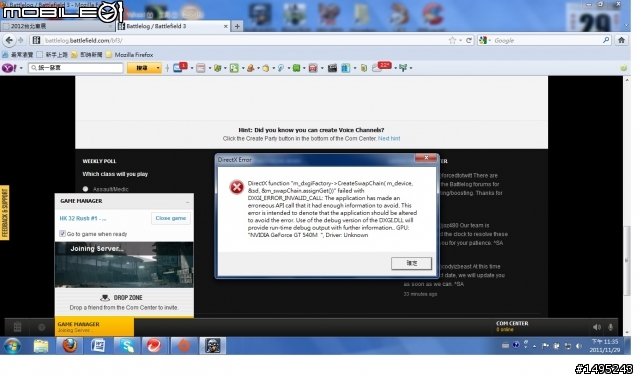Image resolution: width=640 pixels, height=377 pixels.
Task: Click the Battlefield 3 soldier taskbar icon
Action: pos(212,346)
